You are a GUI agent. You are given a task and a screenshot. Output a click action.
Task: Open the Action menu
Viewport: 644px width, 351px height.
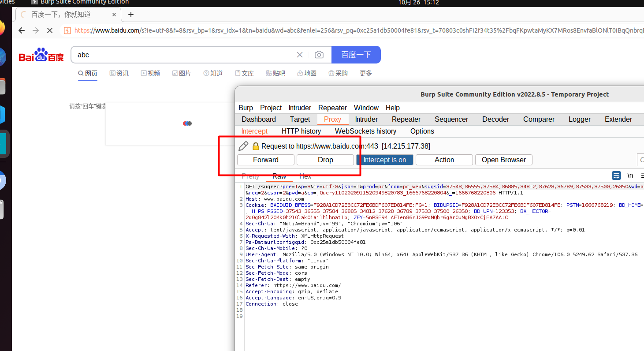[x=444, y=160]
